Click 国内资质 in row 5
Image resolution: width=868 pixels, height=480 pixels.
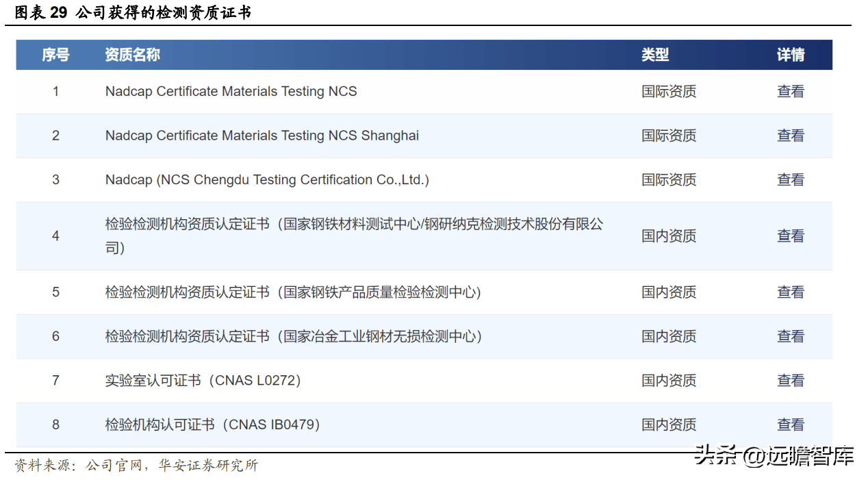[669, 292]
